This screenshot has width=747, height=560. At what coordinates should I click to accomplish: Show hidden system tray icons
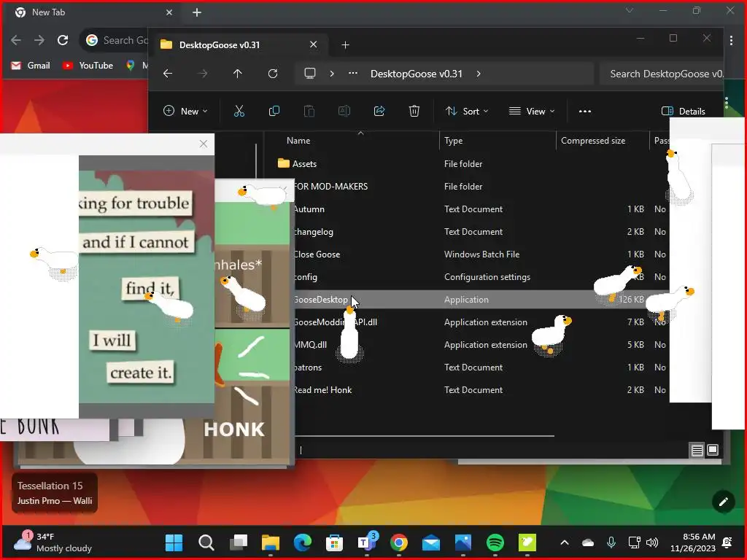click(x=565, y=542)
